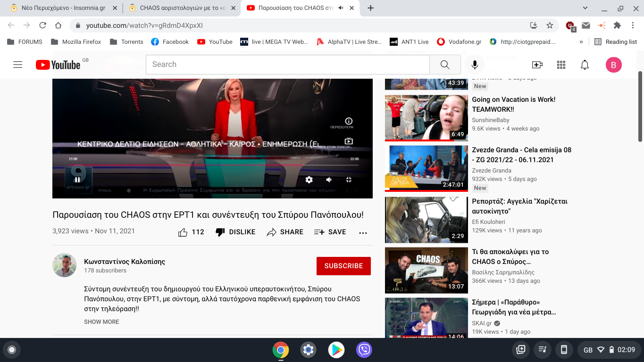
Task: Open account menu with avatar B
Action: pos(613,65)
